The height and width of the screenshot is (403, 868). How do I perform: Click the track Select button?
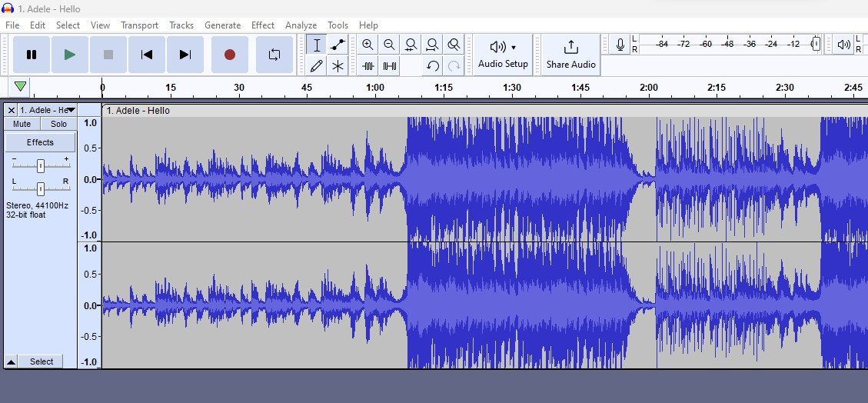[42, 361]
